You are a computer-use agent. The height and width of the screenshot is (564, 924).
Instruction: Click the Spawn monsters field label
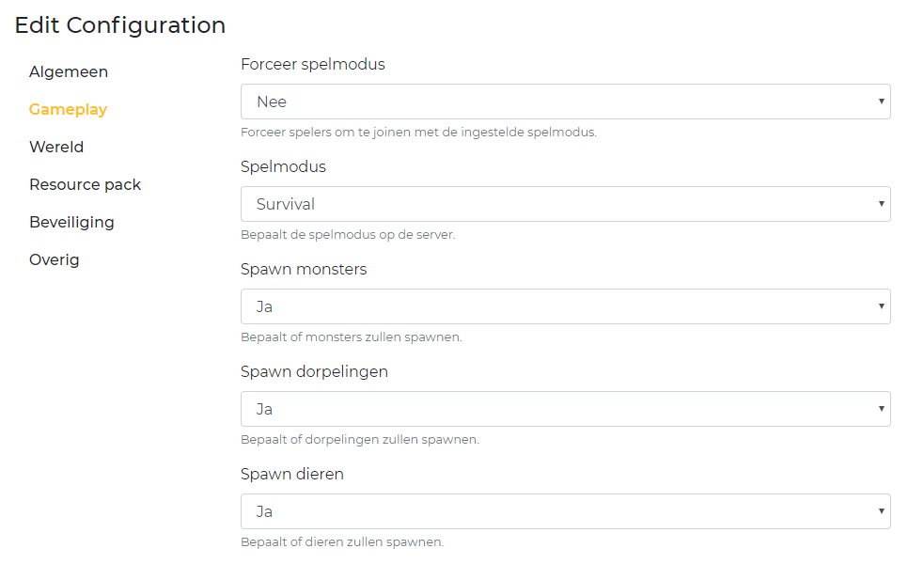[304, 270]
